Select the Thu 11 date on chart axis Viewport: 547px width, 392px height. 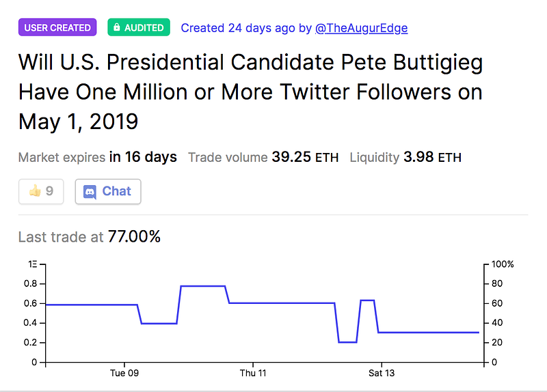tap(253, 373)
